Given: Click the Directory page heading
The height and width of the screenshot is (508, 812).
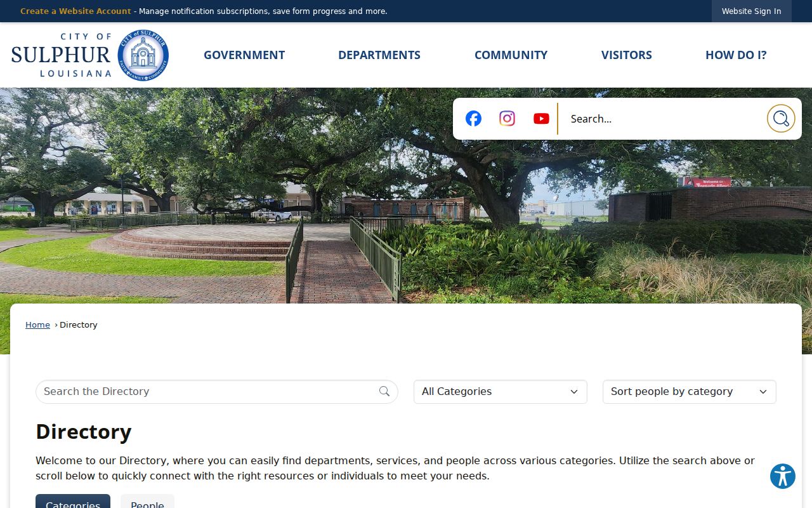Looking at the screenshot, I should pyautogui.click(x=84, y=432).
